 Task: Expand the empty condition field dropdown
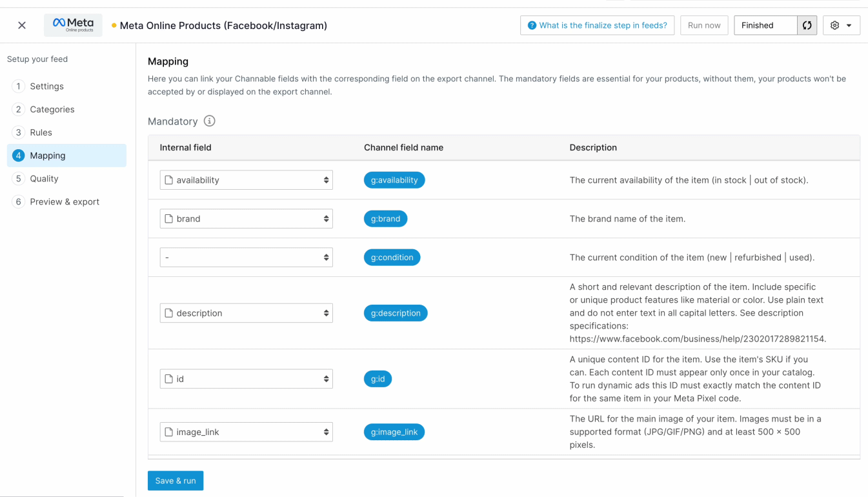point(246,257)
